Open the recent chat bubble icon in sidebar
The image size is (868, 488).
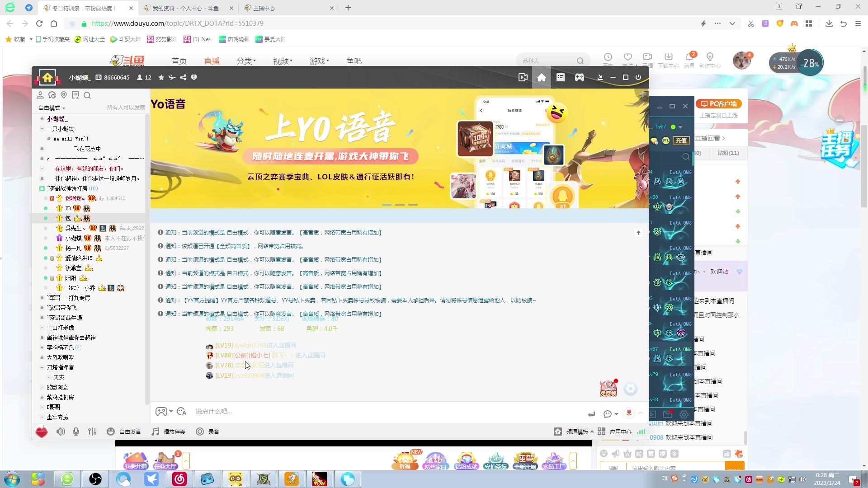tap(52, 95)
